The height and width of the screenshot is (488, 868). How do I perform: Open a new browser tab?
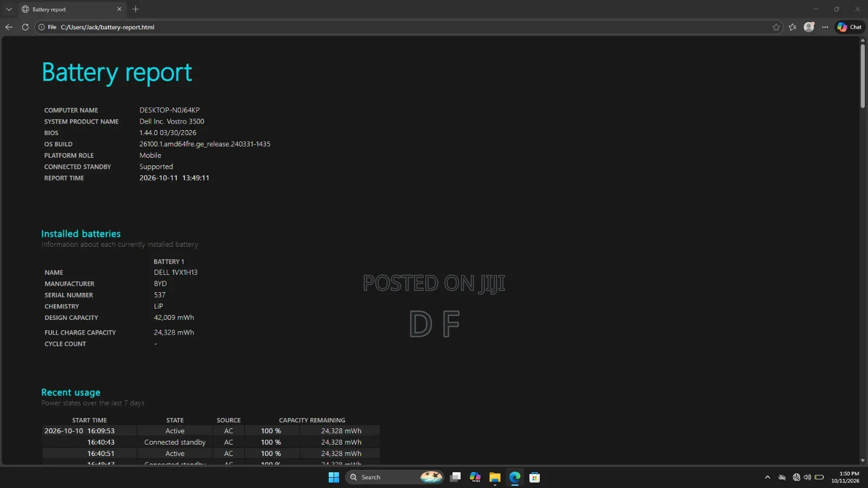[x=136, y=9]
